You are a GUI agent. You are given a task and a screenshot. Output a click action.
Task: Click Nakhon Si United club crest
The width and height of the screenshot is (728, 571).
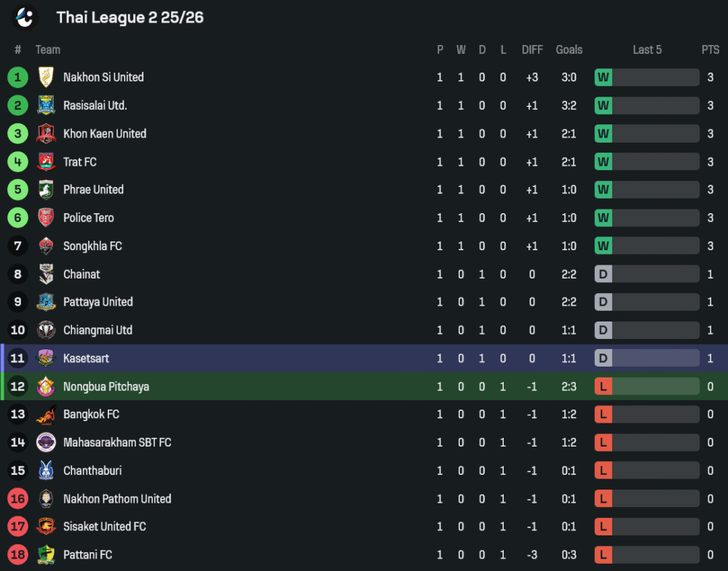tap(46, 77)
